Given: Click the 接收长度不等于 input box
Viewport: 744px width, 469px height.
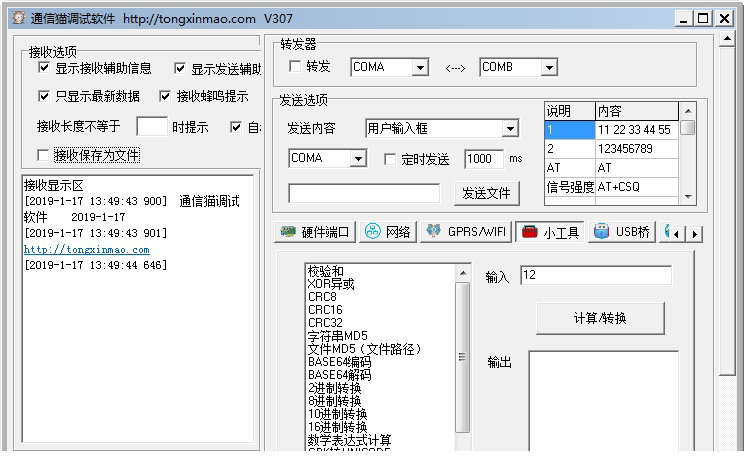Looking at the screenshot, I should tap(152, 126).
